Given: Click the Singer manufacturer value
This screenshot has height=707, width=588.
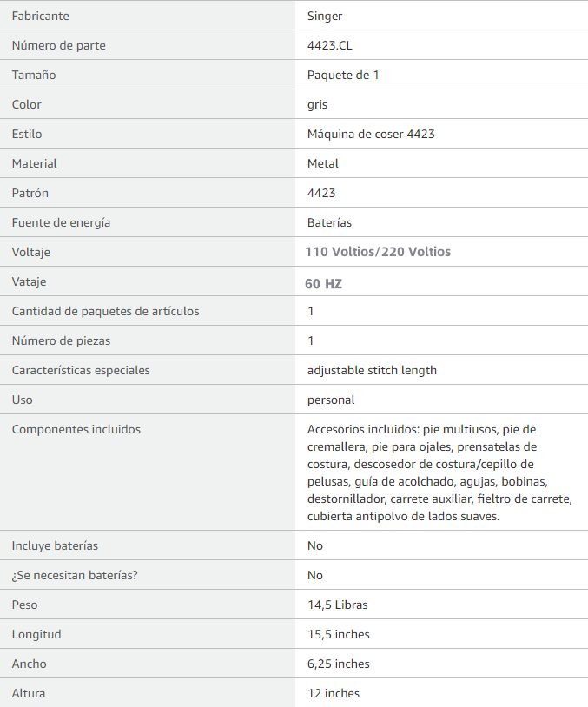Looking at the screenshot, I should click(x=325, y=16).
